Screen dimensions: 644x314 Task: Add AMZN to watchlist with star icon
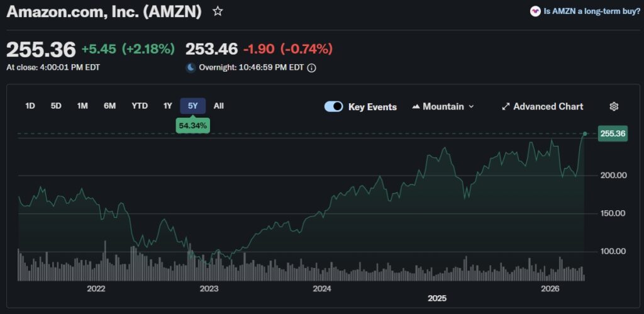(x=218, y=11)
